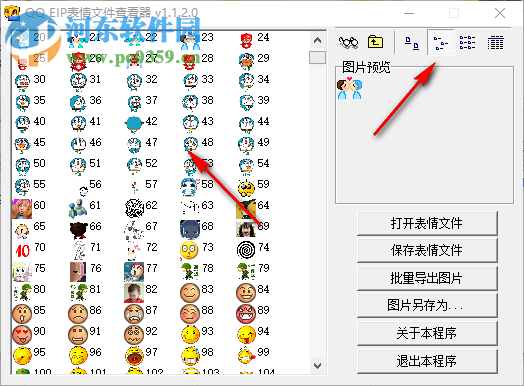The image size is (524, 386).
Task: Click the vertical scrollbar thumb
Action: point(317,57)
